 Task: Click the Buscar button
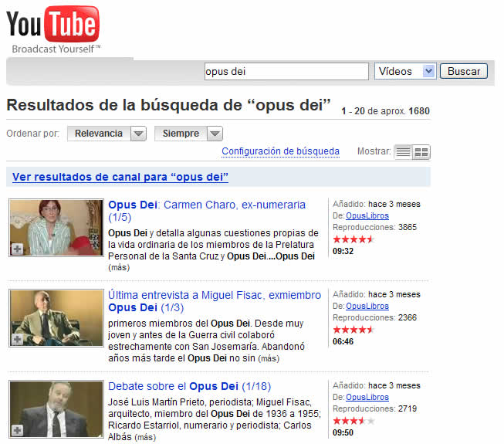pos(464,71)
